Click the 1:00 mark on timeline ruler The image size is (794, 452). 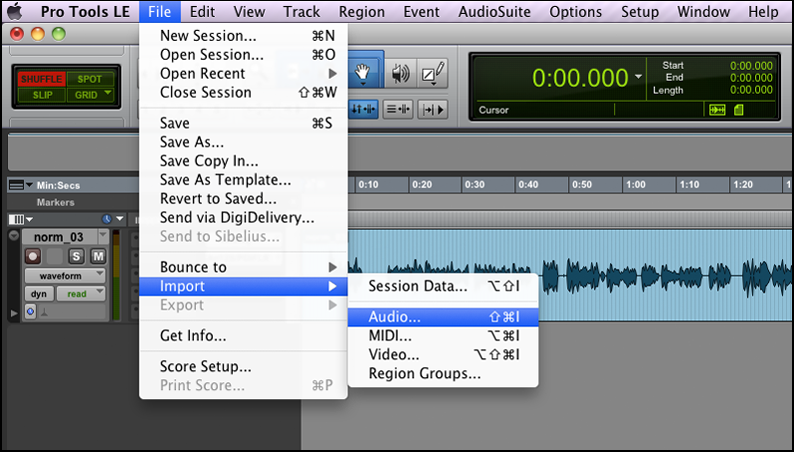[x=634, y=185]
